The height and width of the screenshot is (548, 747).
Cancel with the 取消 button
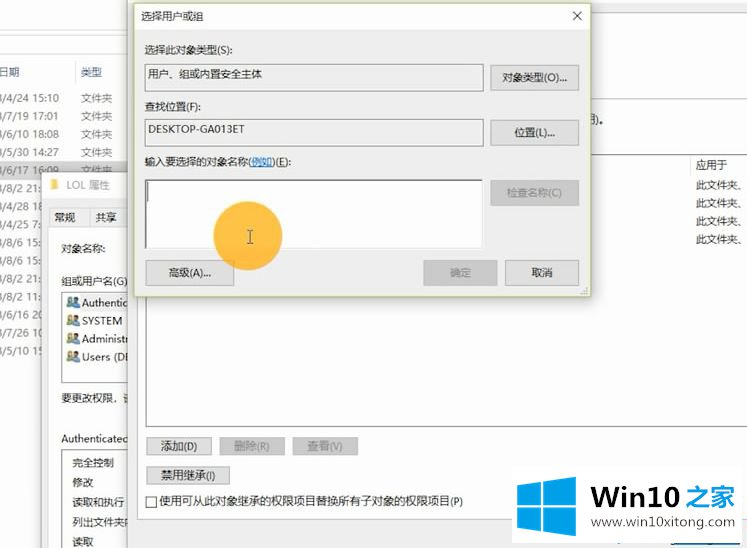click(542, 273)
